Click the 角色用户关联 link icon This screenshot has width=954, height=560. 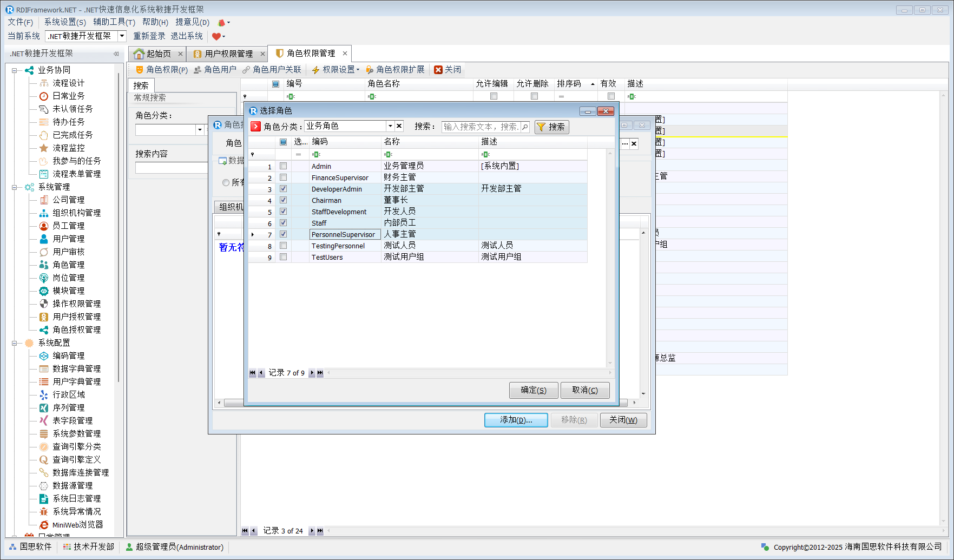pyautogui.click(x=246, y=70)
